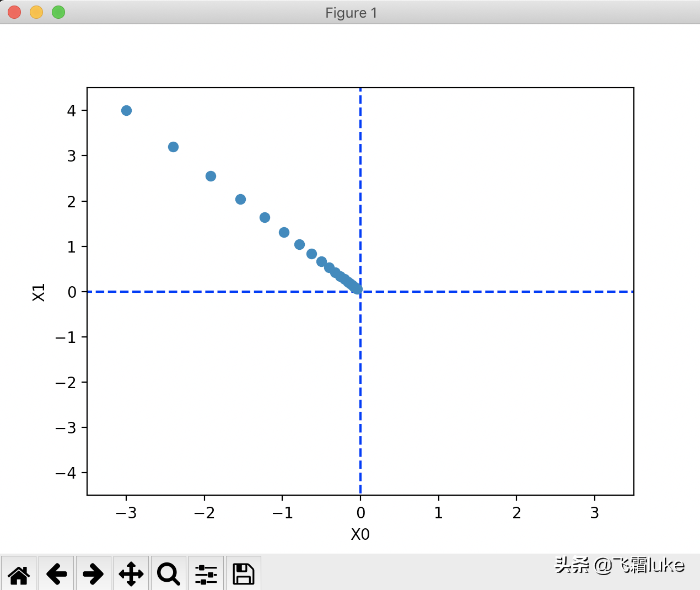The width and height of the screenshot is (700, 590).
Task: Maximize the Figure 1 window green button
Action: click(x=58, y=12)
